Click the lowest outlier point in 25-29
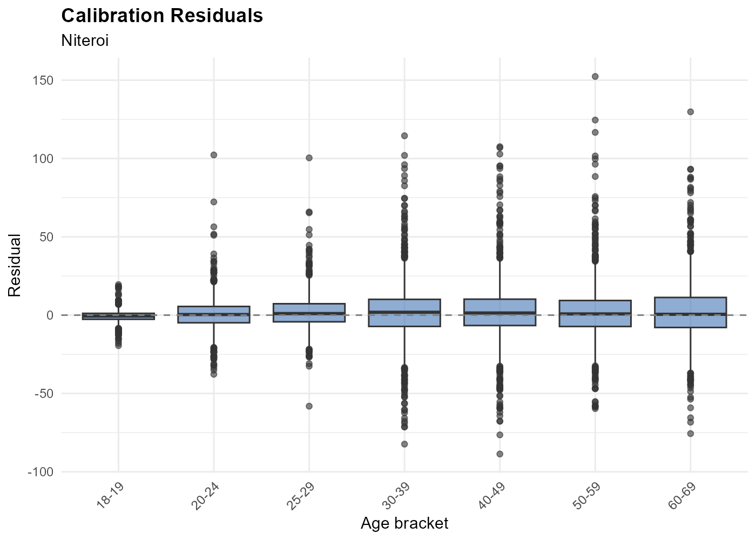 [309, 406]
